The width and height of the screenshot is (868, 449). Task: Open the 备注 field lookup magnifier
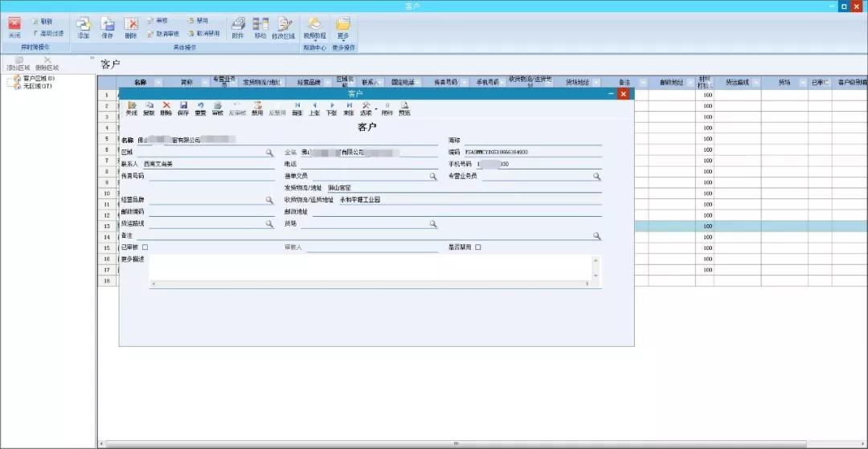[x=597, y=235]
